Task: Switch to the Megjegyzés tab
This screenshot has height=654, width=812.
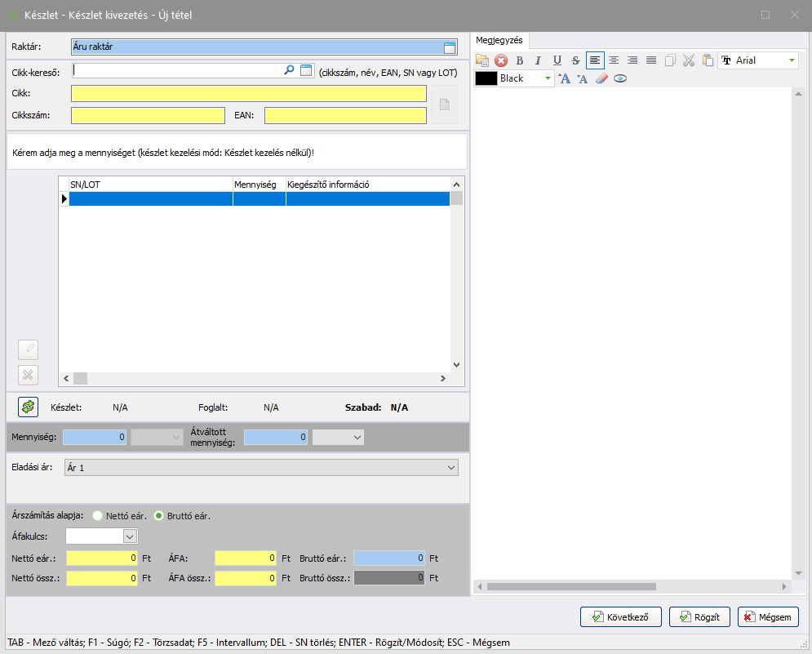Action: [x=499, y=40]
